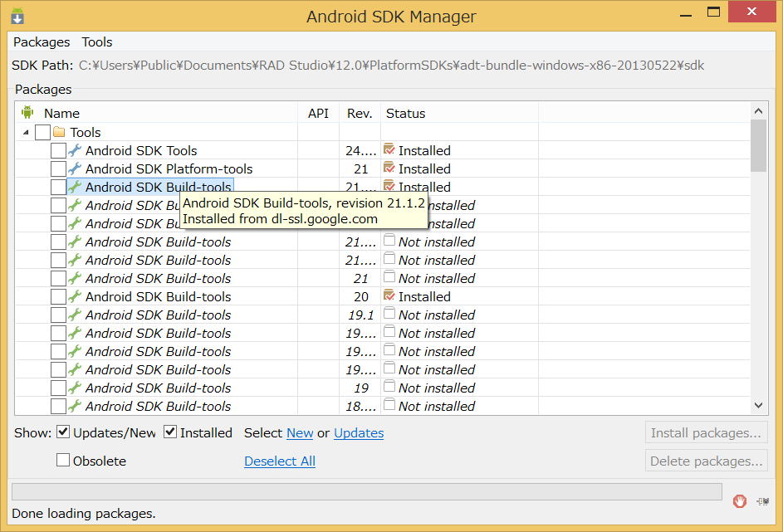Click the Updates selection link
This screenshot has width=783, height=532.
coord(359,432)
